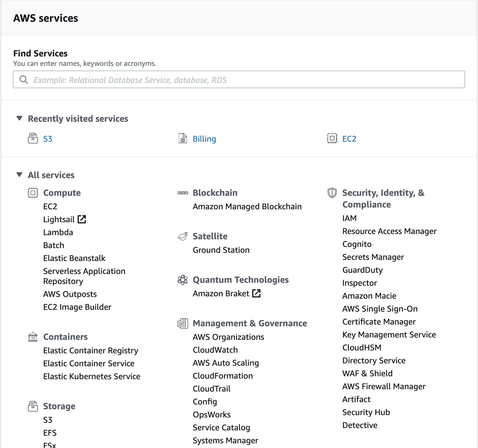478x448 pixels.
Task: Open the CloudWatch service
Action: click(x=215, y=350)
